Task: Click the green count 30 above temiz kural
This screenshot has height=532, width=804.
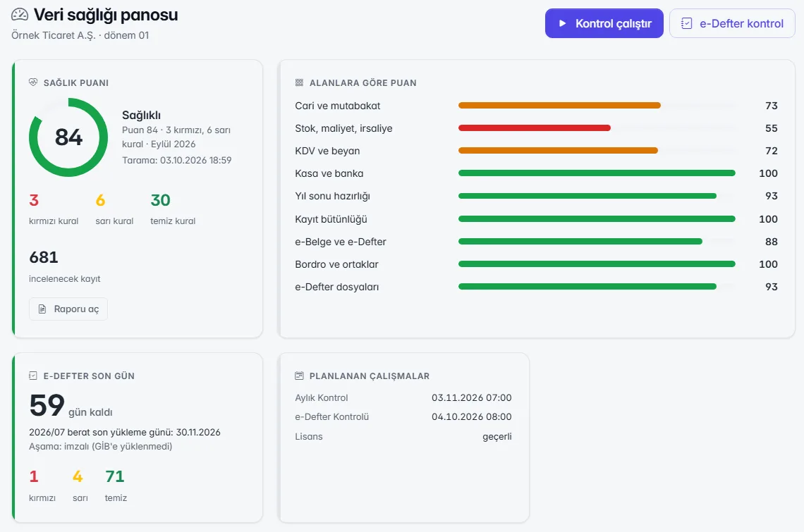Action: click(161, 200)
